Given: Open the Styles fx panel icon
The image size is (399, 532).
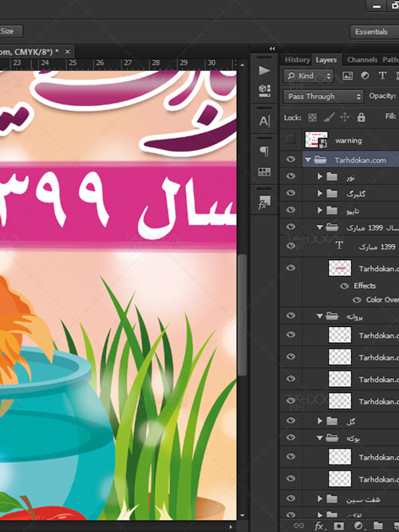Looking at the screenshot, I should 264,203.
